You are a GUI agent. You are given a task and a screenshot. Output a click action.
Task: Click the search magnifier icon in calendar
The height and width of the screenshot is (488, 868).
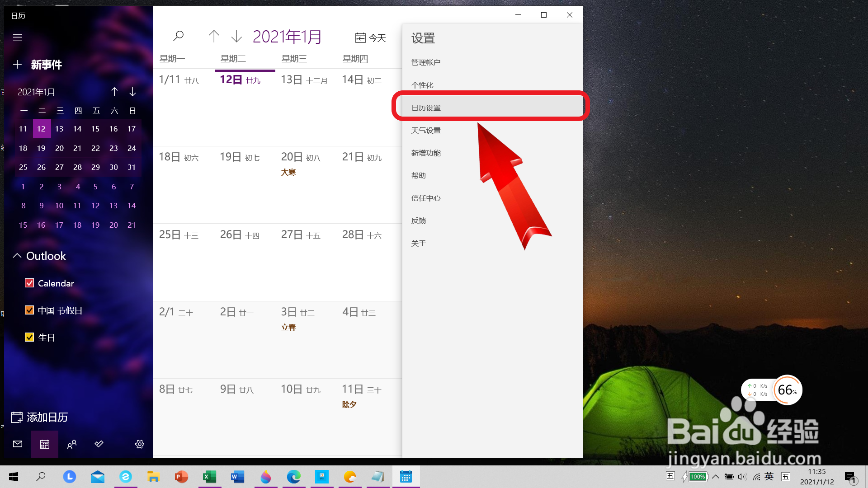pyautogui.click(x=179, y=36)
